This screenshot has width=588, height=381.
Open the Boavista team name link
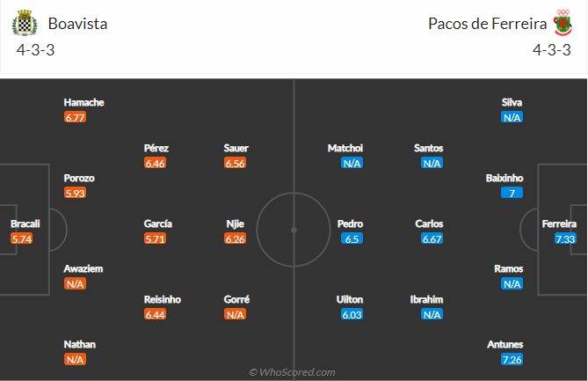77,24
